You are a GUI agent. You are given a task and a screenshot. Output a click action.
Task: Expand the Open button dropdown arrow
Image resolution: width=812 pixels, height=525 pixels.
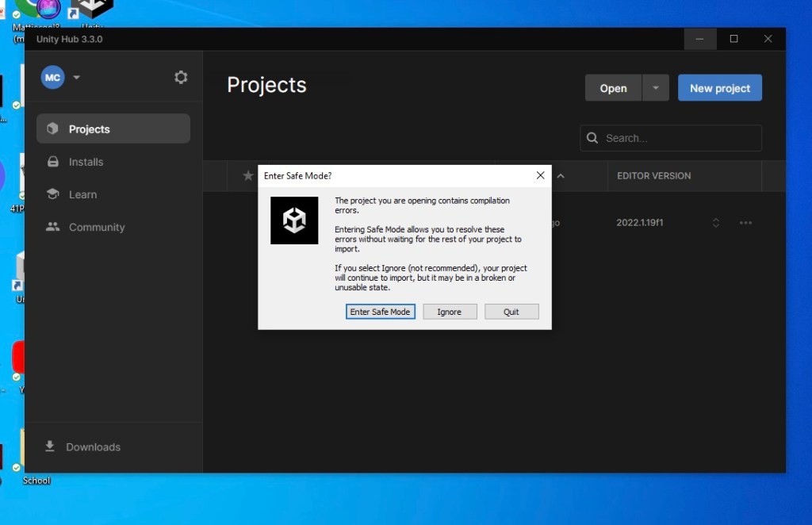[x=655, y=88]
